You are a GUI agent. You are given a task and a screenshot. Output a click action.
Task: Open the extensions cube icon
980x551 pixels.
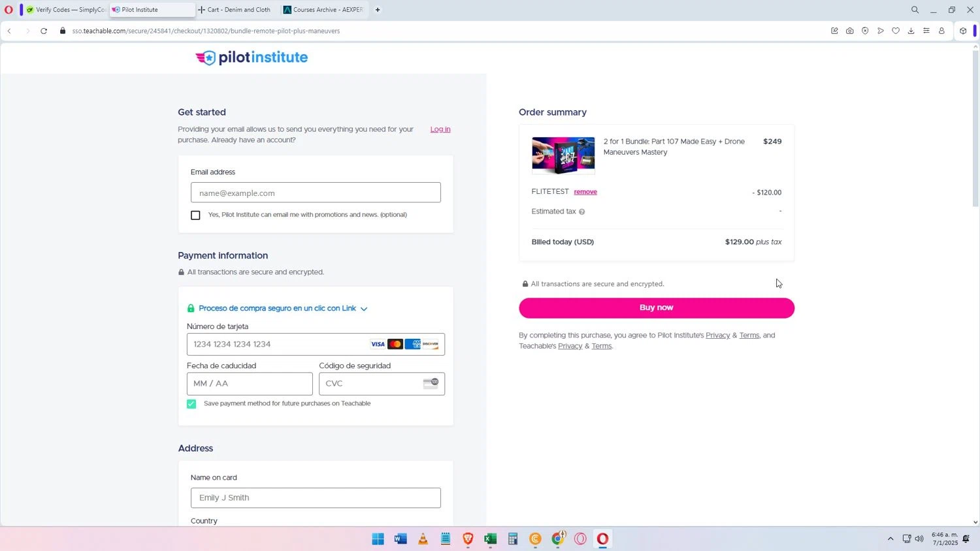(963, 31)
